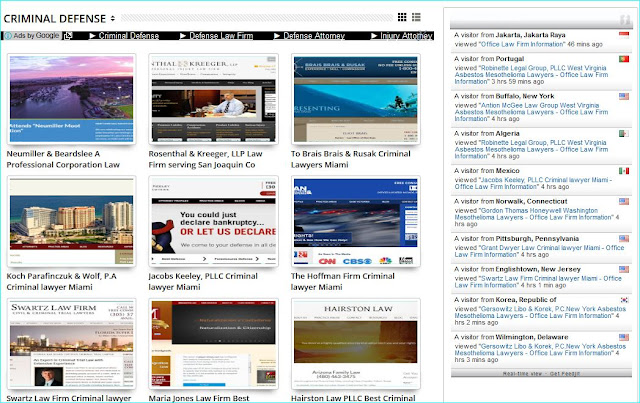Screen dimensions: 640x403
Task: Click US flag for Pittsburgh visitor
Action: point(624,238)
